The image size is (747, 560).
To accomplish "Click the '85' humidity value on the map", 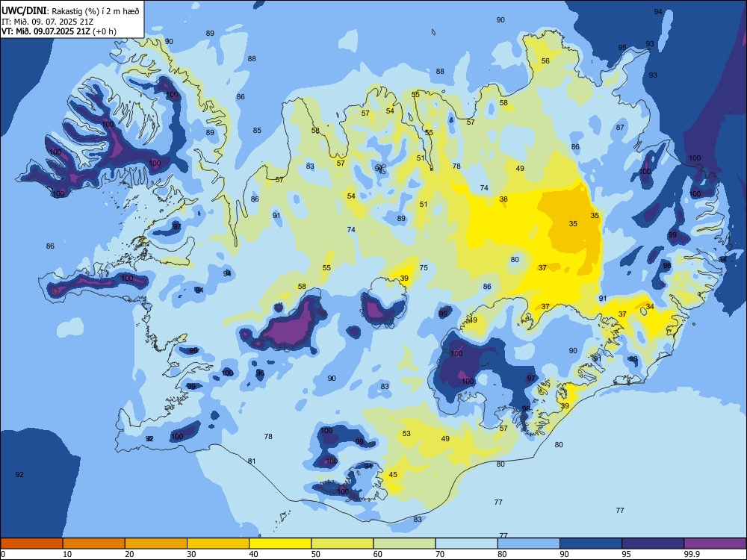I will tap(257, 130).
